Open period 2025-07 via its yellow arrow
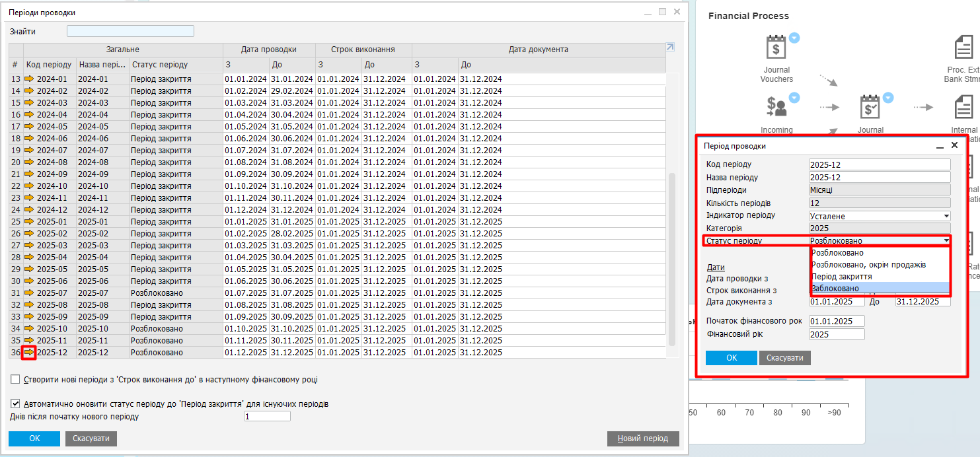 coord(29,293)
